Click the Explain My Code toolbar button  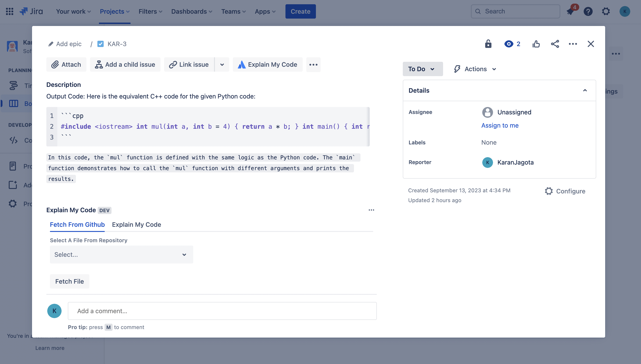(x=268, y=64)
